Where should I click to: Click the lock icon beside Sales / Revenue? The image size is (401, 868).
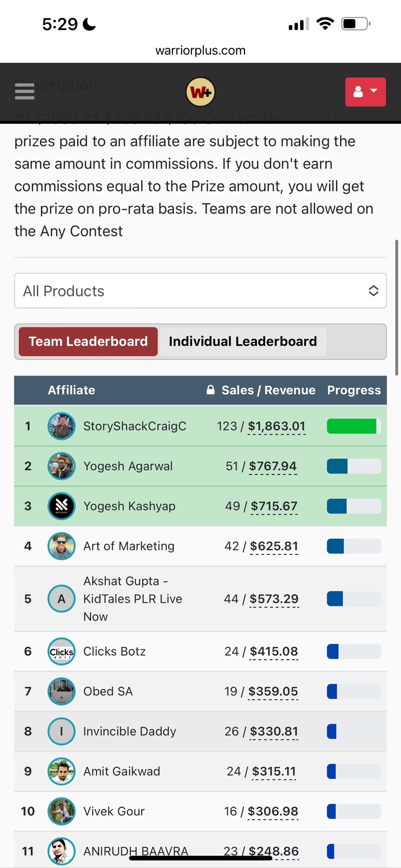210,390
